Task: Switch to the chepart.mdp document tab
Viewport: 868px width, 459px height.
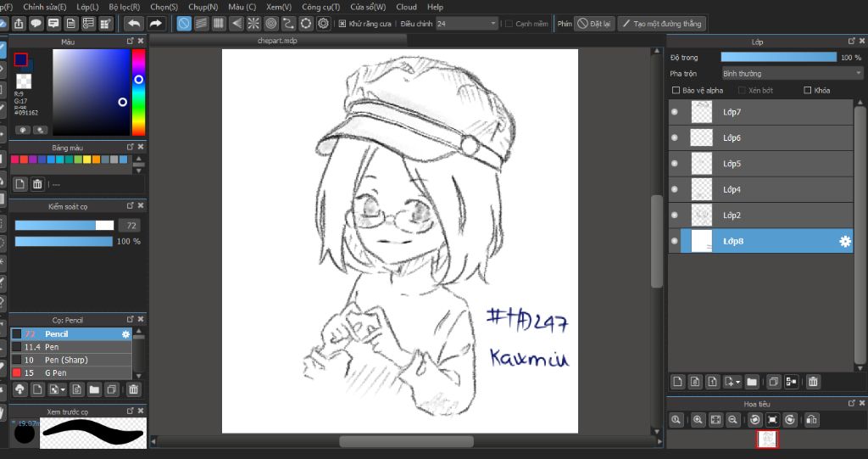Action: pos(277,41)
